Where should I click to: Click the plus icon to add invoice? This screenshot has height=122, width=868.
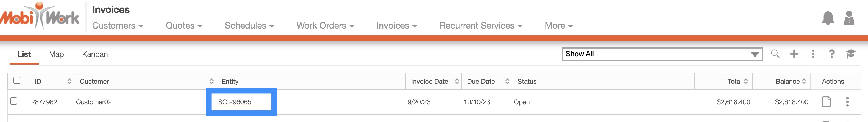pos(794,54)
